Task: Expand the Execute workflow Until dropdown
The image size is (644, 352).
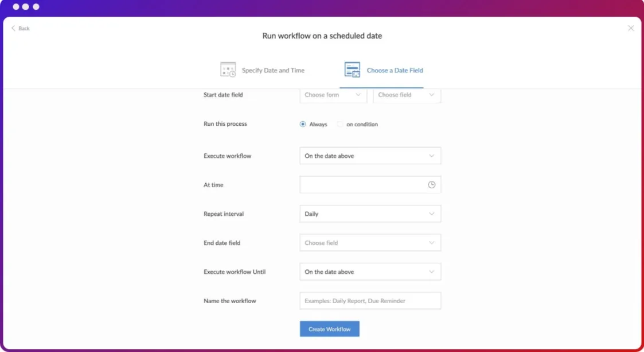Action: tap(370, 272)
